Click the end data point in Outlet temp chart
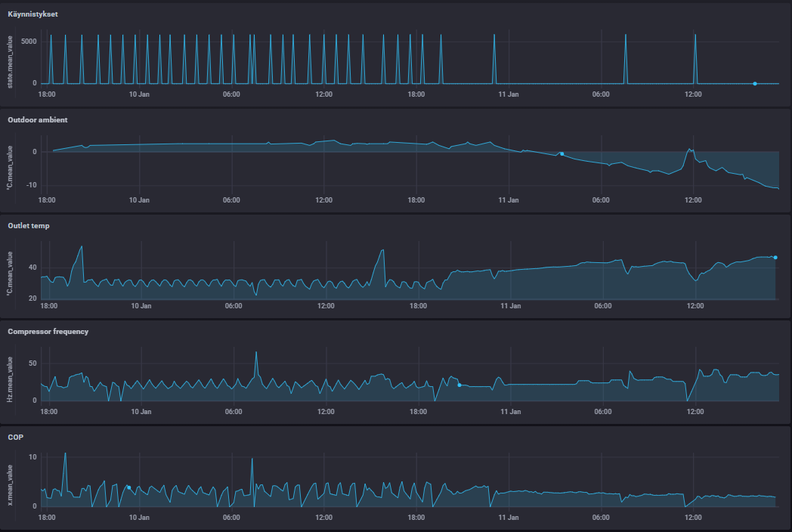The width and height of the screenshot is (792, 532). point(775,258)
